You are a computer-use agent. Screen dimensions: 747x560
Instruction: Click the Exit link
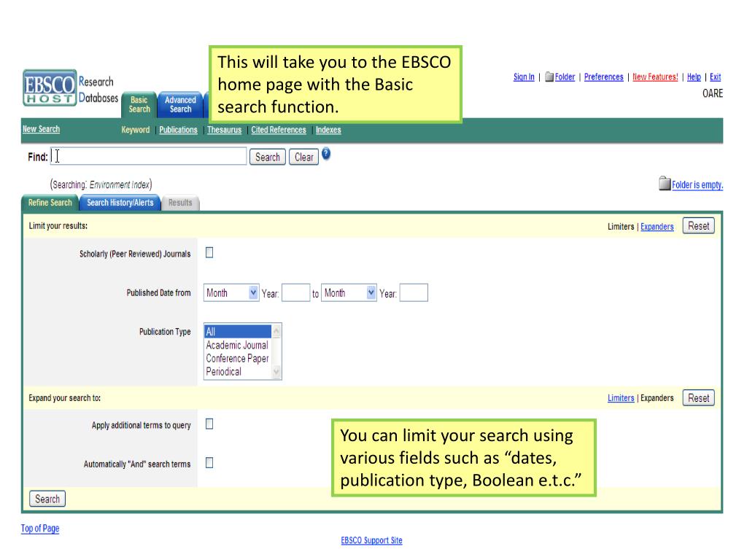point(716,77)
